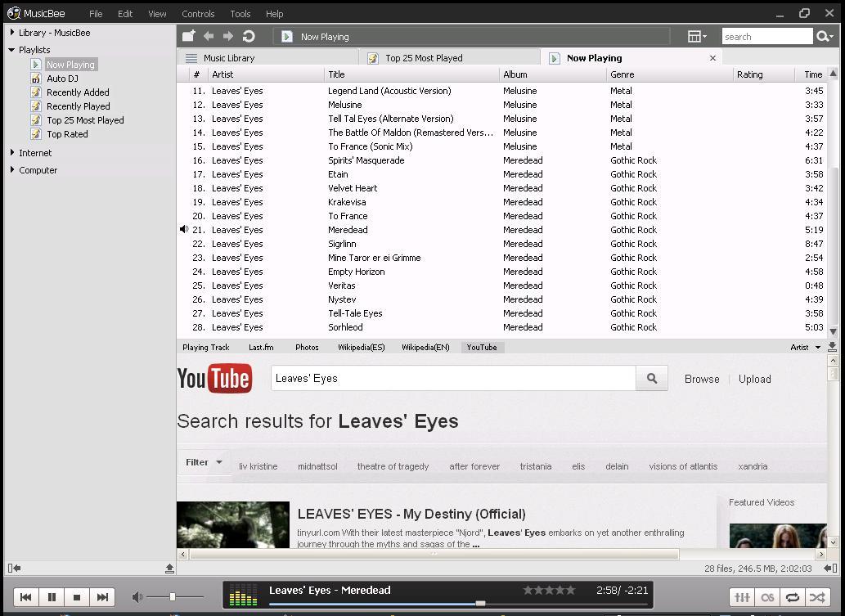Image resolution: width=845 pixels, height=616 pixels.
Task: Click the YouTube search box
Action: click(x=453, y=378)
